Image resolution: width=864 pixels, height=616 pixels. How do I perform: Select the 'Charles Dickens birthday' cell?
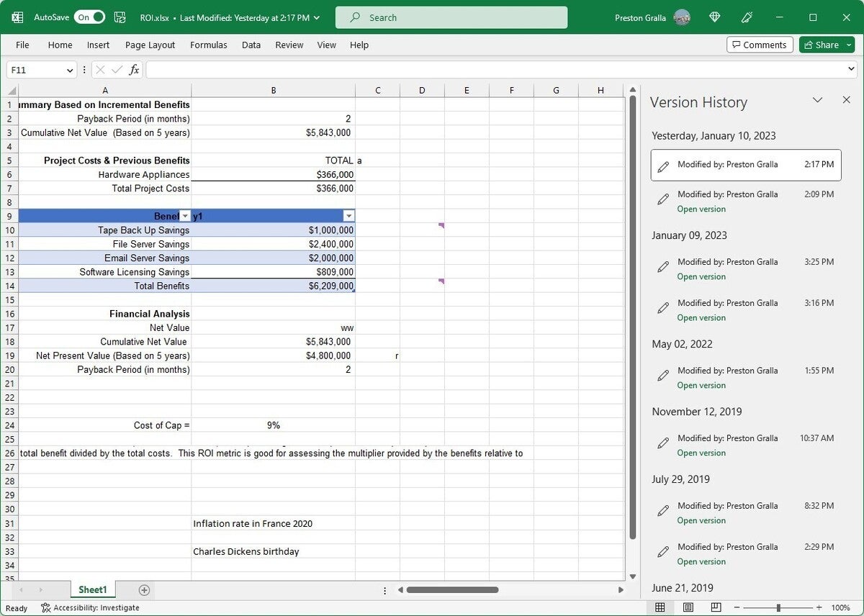point(273,551)
